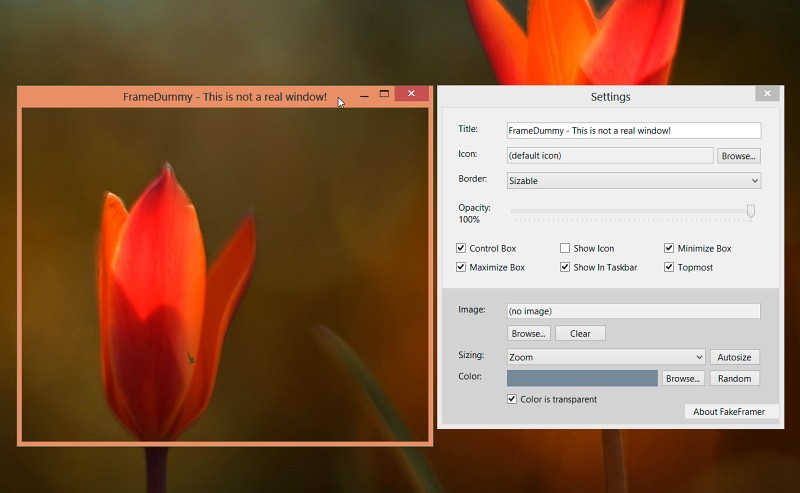Click the Image path field

634,311
